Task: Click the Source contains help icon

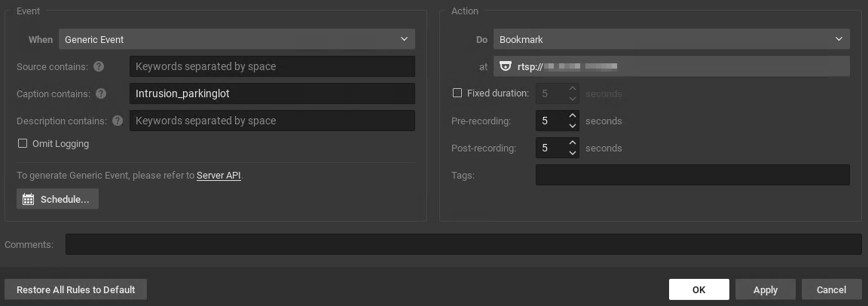Action: [99, 66]
